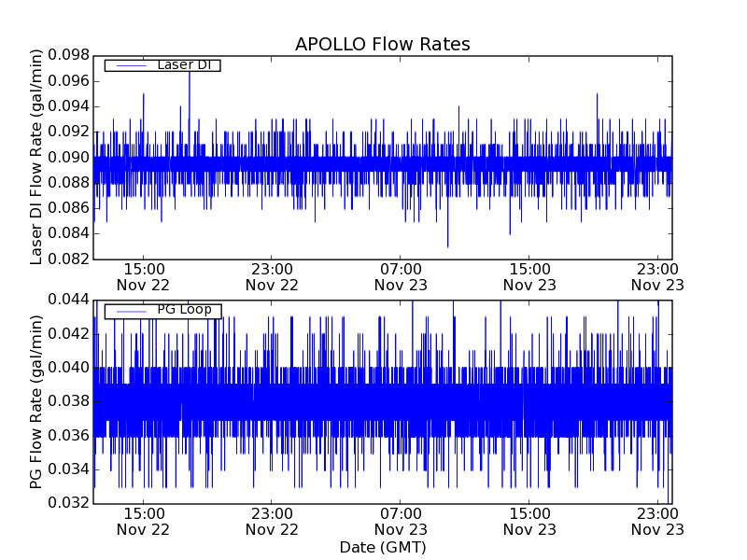
Task: Click the lowest Laser DI dip near 0.083
Action: (447, 245)
